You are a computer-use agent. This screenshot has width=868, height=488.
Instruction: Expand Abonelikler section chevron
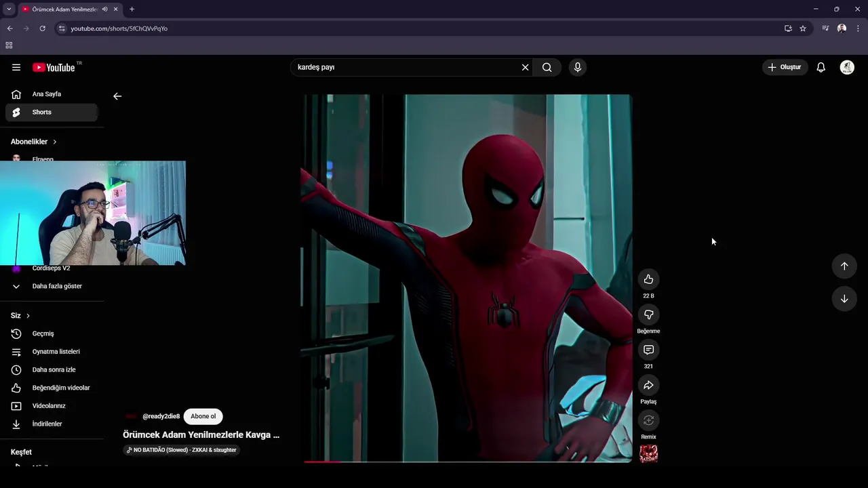click(54, 142)
